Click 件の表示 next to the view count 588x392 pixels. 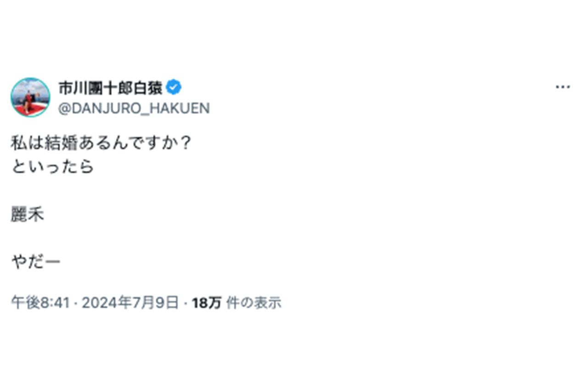point(253,302)
